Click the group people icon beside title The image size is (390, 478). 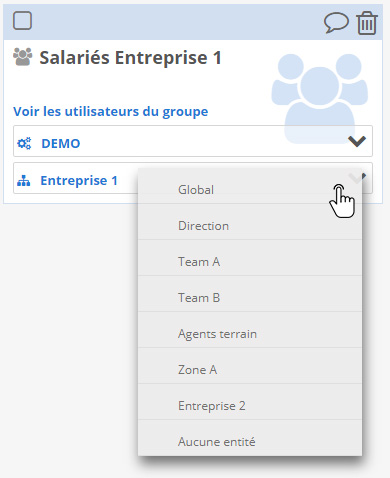pyautogui.click(x=23, y=57)
